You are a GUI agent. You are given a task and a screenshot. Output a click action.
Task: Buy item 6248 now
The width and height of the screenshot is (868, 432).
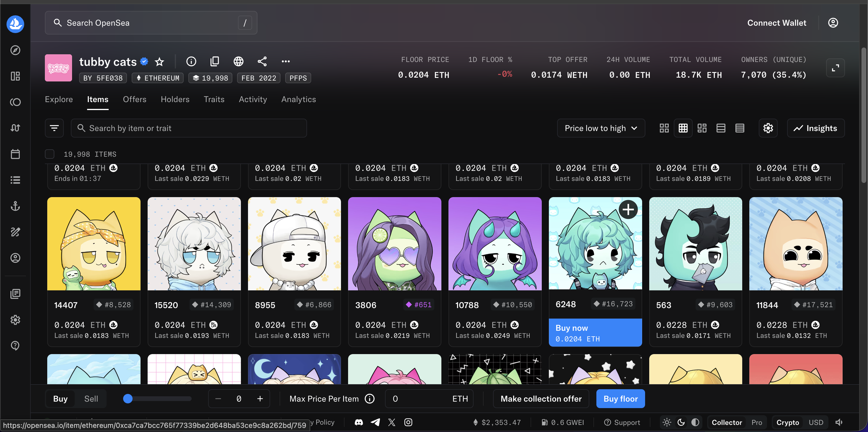point(595,333)
